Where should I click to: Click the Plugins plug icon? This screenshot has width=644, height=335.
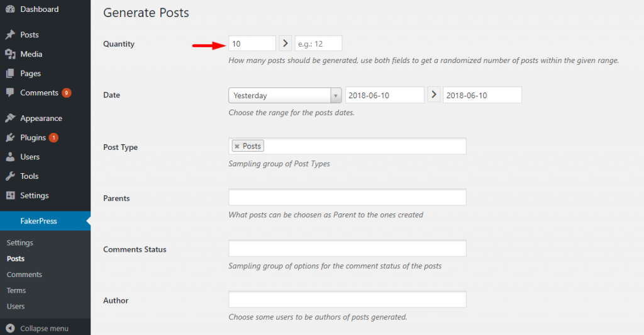pos(10,138)
